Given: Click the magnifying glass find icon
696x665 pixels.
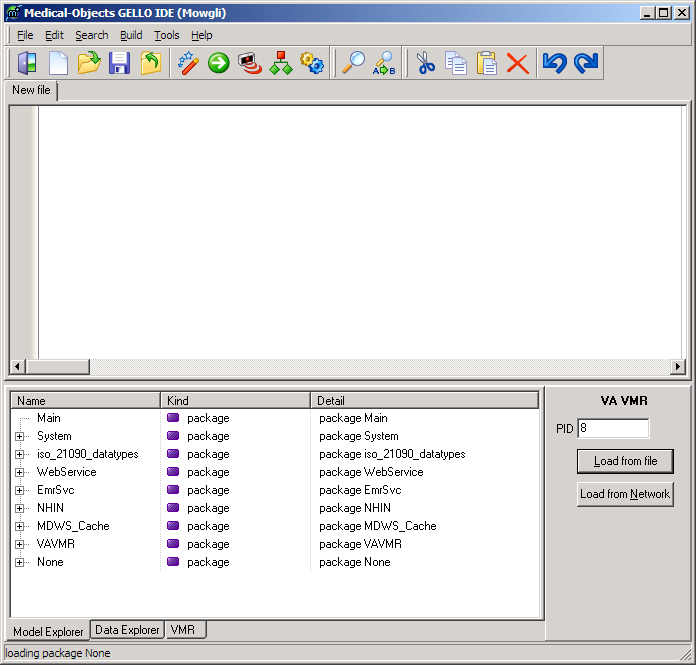Looking at the screenshot, I should point(353,63).
